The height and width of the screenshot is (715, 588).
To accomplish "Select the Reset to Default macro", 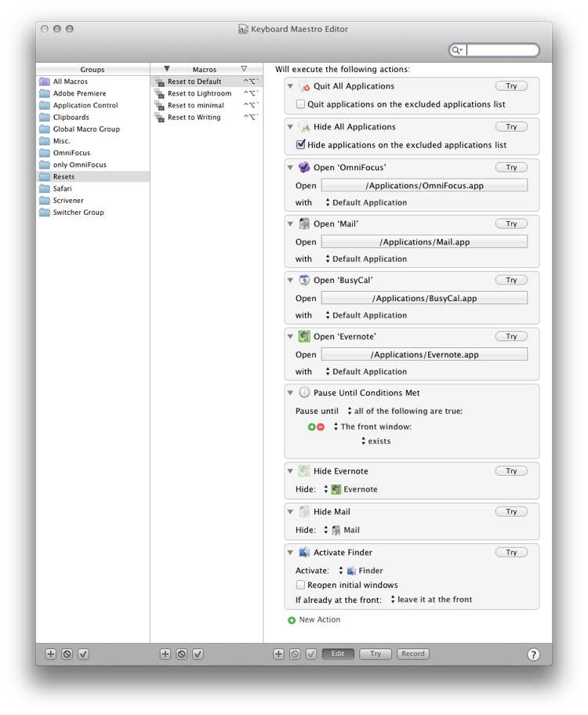I will (207, 82).
